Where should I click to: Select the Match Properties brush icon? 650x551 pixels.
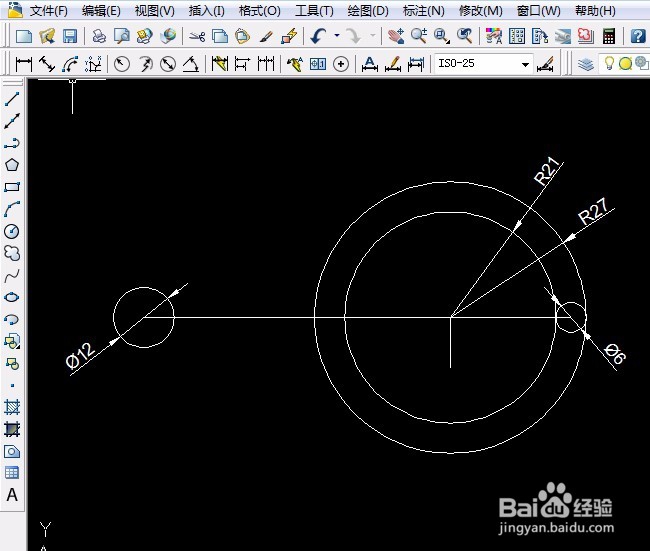coord(266,36)
